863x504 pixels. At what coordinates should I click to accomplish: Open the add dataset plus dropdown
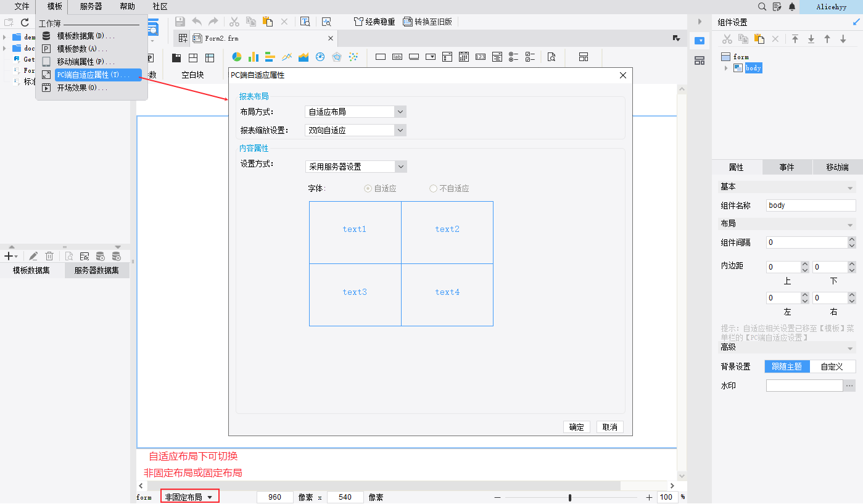click(x=10, y=256)
